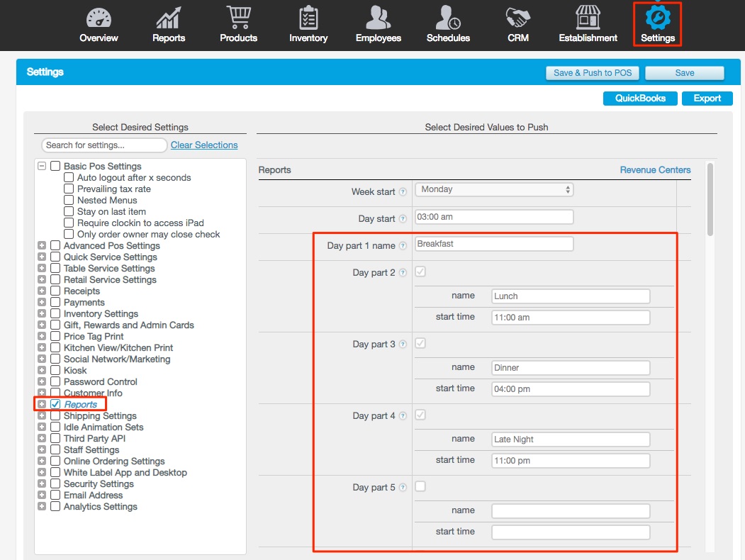
Task: Click the Search for settings input field
Action: pos(104,145)
